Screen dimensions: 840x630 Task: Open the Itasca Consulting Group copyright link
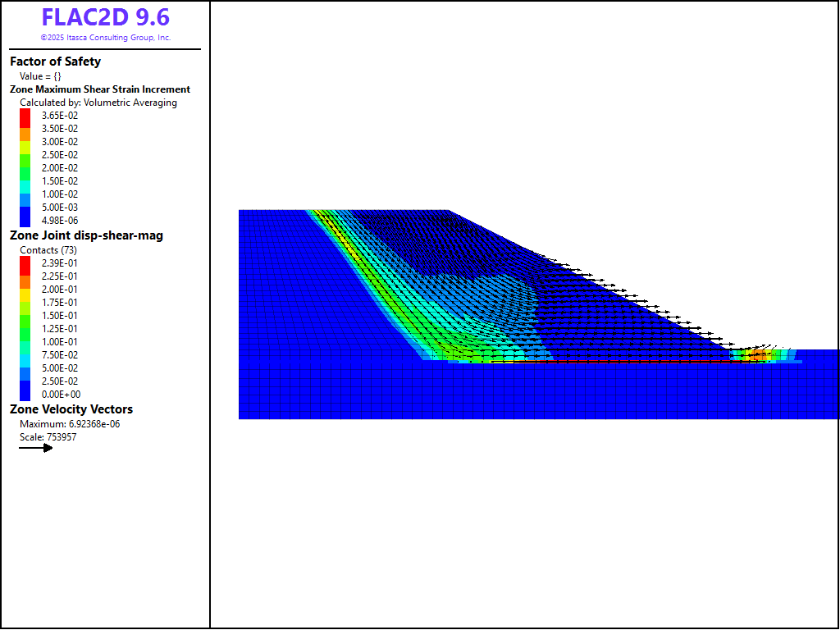point(105,38)
